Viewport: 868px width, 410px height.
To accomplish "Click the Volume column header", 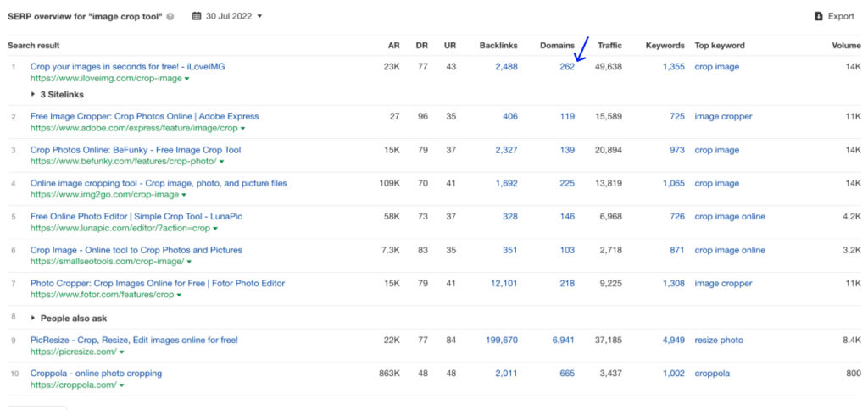I will (x=847, y=46).
